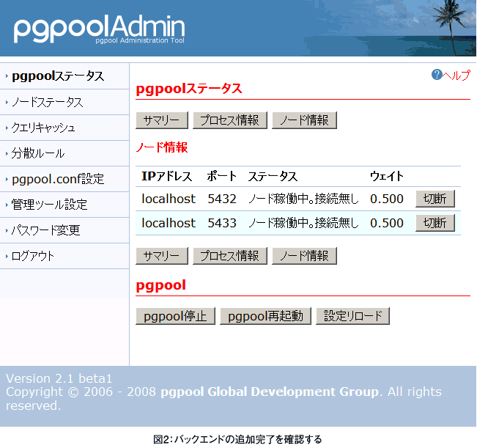Click the red pgpoolステータス page heading
This screenshot has height=448, width=477.
pos(189,89)
